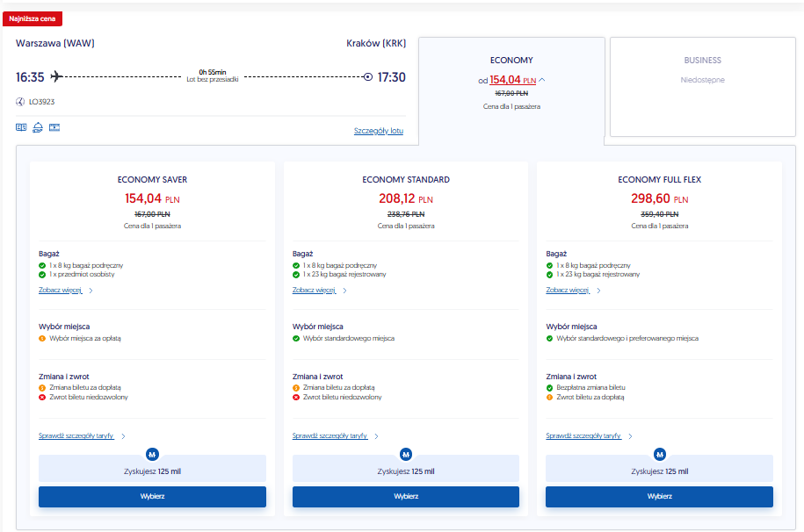Click the airplane icon next to 16:35

56,77
